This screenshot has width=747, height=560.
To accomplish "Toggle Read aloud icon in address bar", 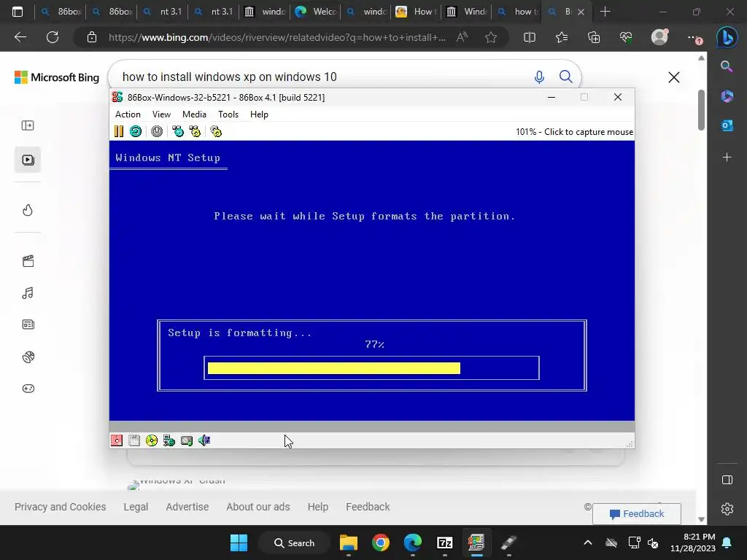I will click(462, 37).
